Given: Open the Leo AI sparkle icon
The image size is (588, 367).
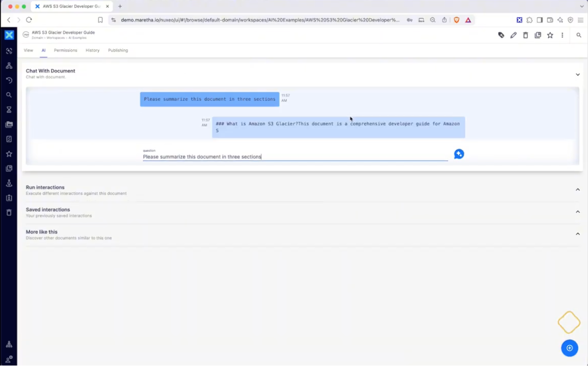Looking at the screenshot, I should (x=560, y=20).
